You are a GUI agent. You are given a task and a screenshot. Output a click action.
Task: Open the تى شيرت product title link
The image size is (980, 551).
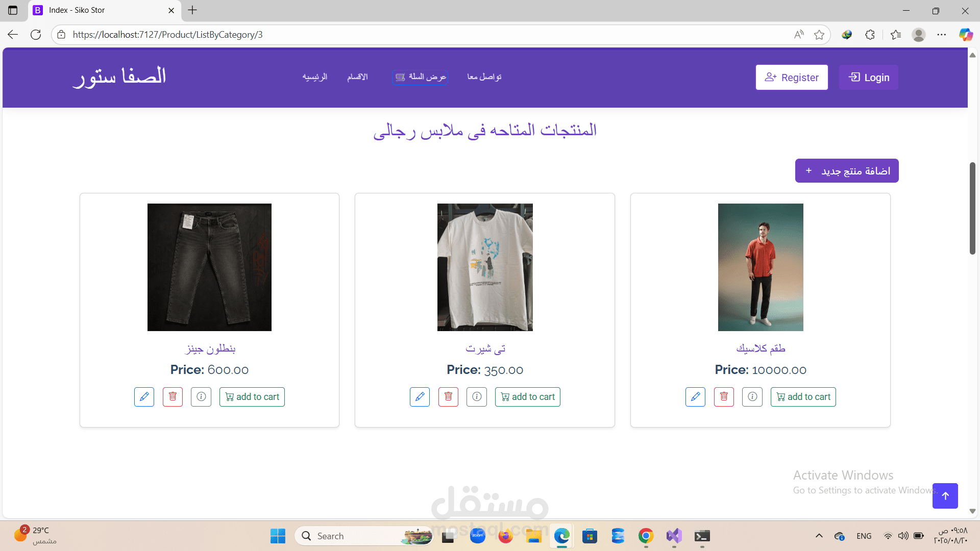(485, 349)
